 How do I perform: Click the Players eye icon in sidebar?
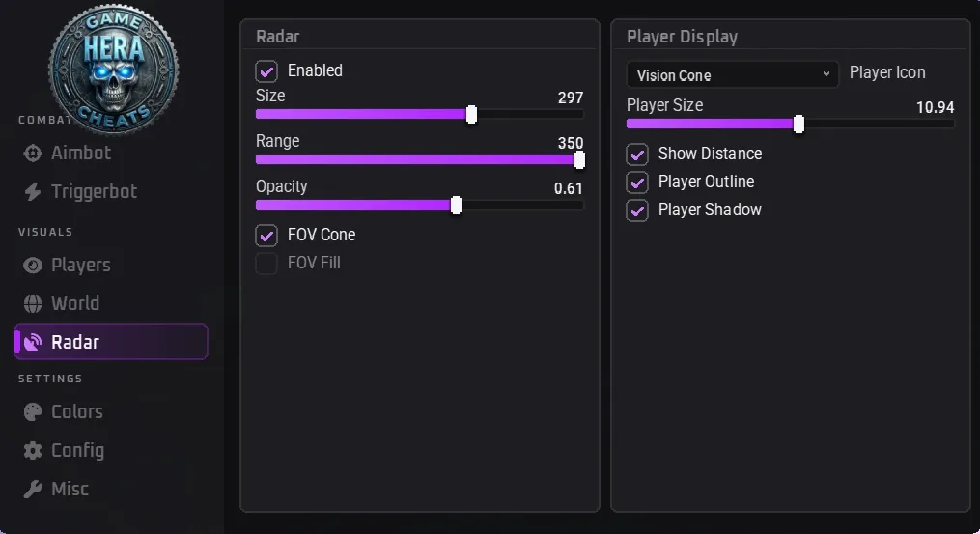coord(33,266)
